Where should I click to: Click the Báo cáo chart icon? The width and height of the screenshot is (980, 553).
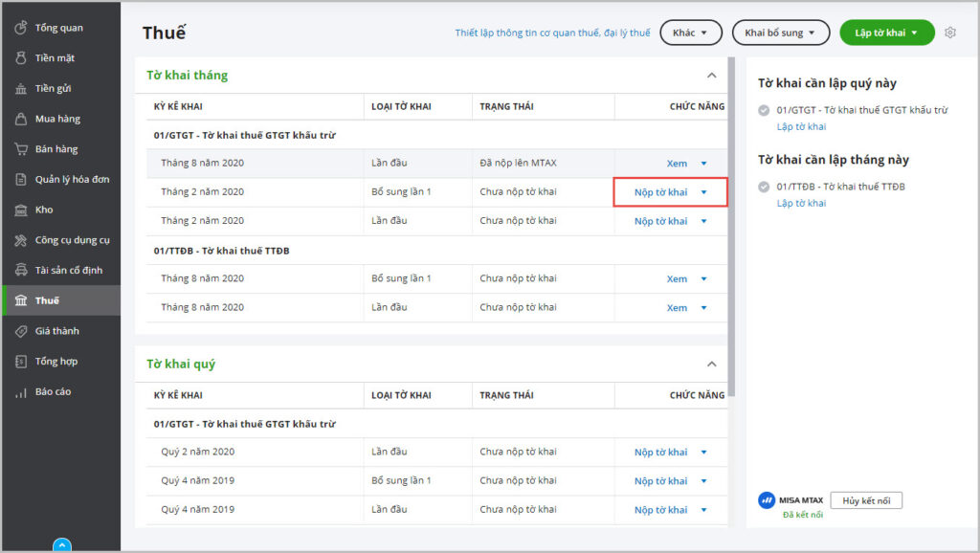click(21, 392)
